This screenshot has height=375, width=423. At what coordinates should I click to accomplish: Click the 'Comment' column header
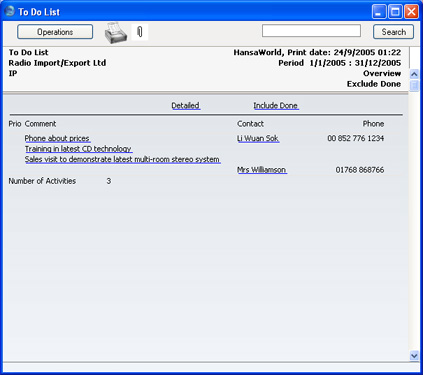click(40, 124)
